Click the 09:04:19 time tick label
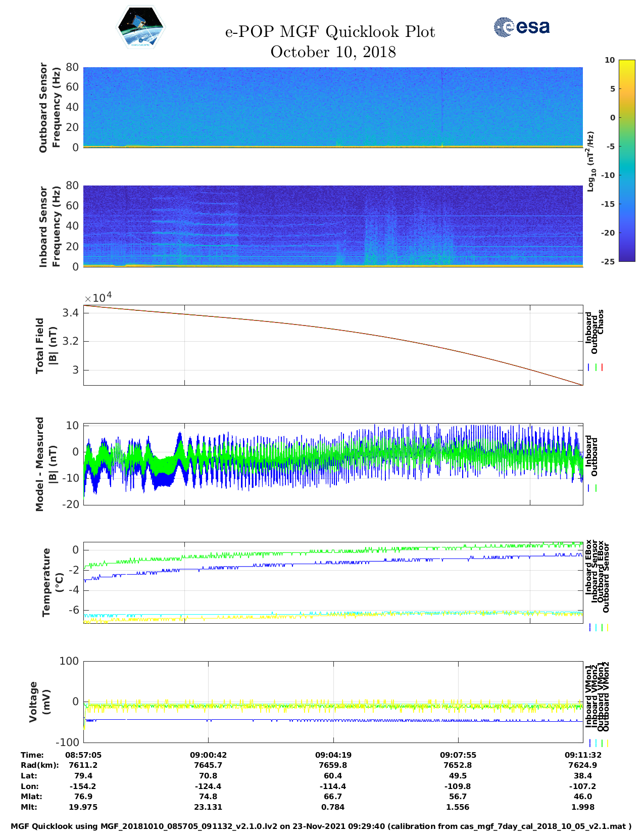644x834 pixels. [333, 755]
